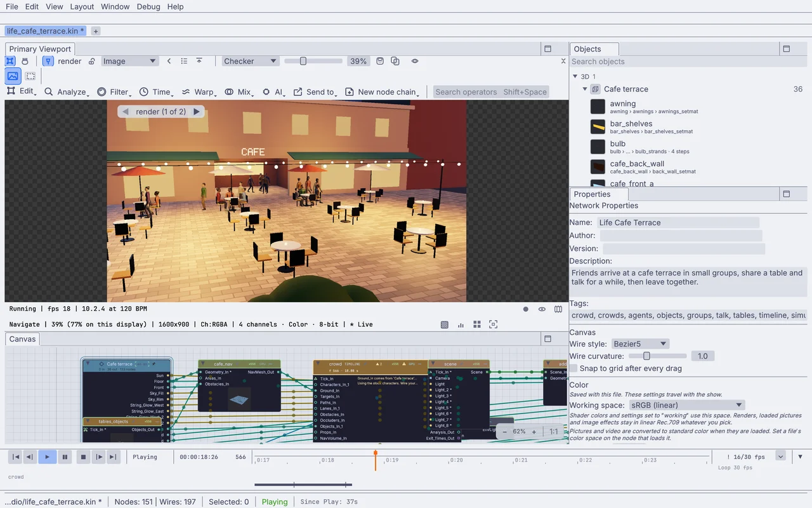
Task: Open the Time operator menu
Action: [x=156, y=92]
